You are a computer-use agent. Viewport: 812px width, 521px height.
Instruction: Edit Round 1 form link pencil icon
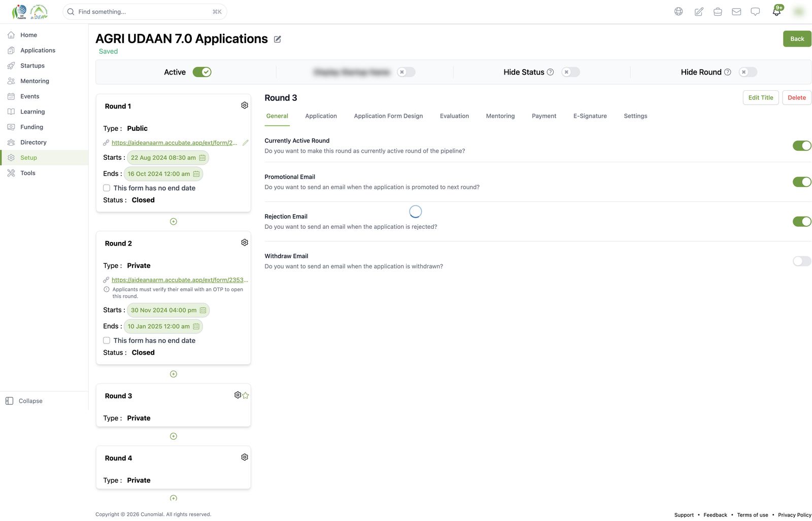tap(246, 143)
